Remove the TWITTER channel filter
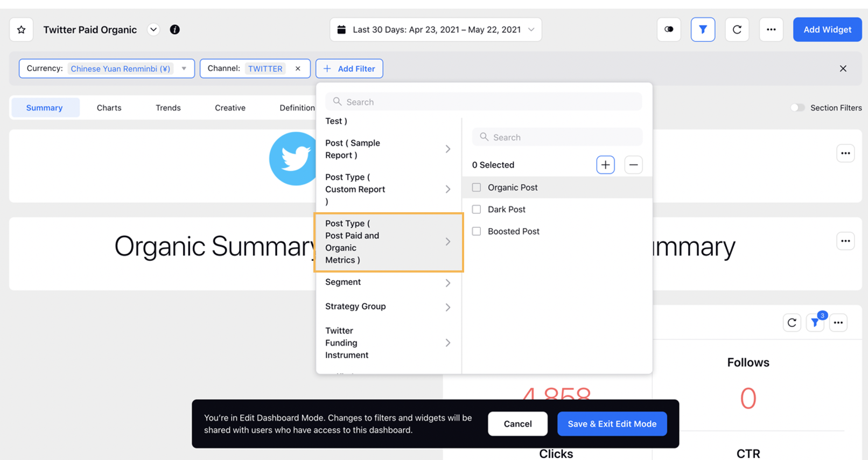This screenshot has height=460, width=868. (x=298, y=68)
